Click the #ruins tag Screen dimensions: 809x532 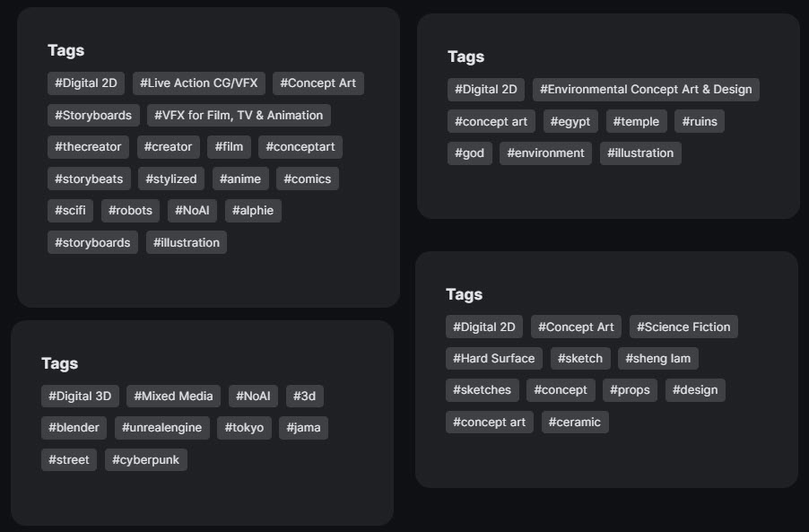click(x=700, y=121)
